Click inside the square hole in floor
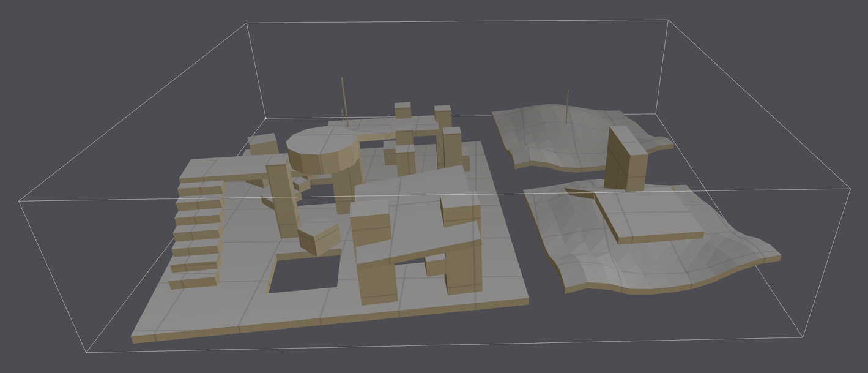The width and height of the screenshot is (868, 373). coord(305,274)
